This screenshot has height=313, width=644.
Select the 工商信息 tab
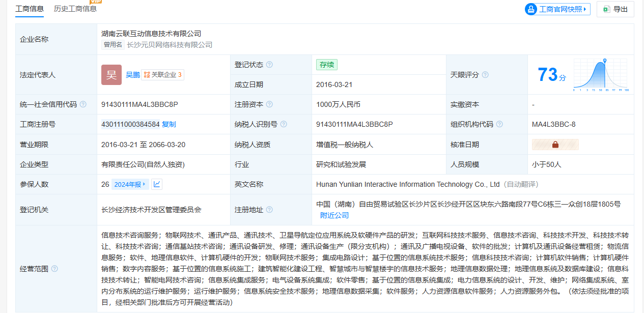(30, 9)
